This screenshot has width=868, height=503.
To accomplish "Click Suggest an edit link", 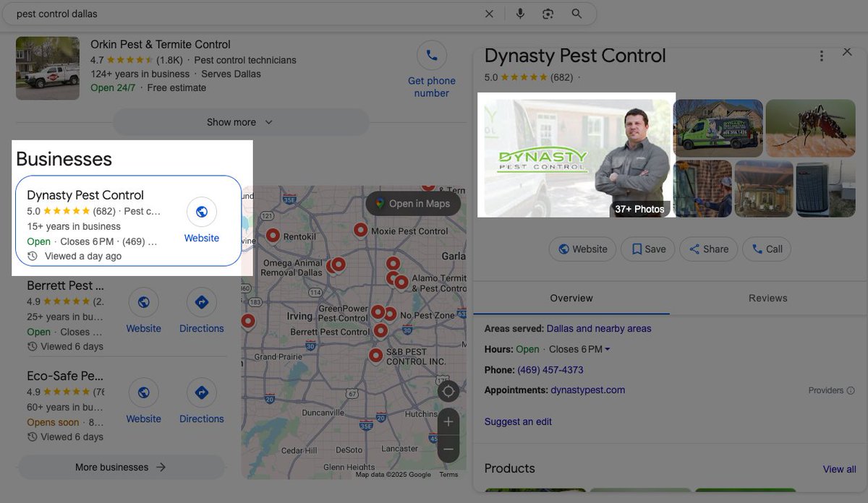I will tap(518, 421).
